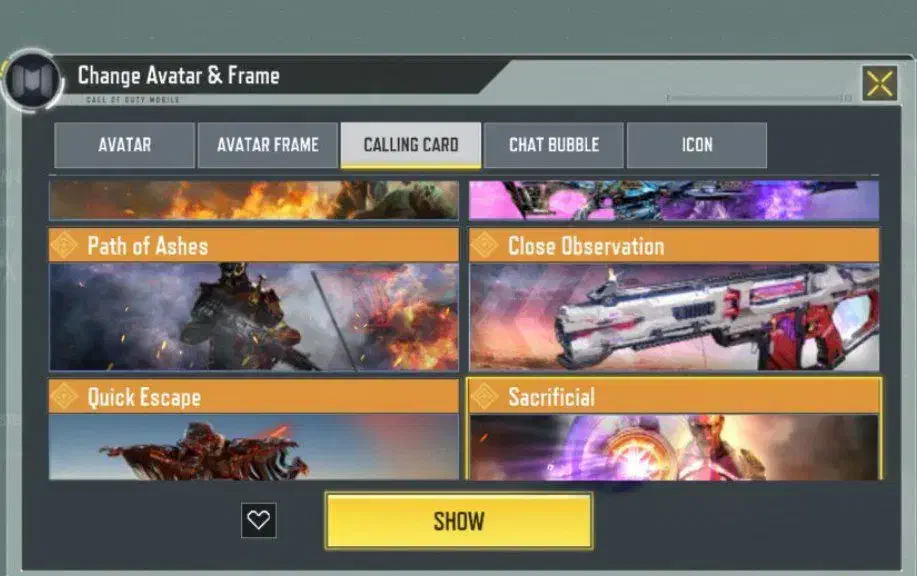
Task: Select the Sacrificial calling card image
Action: [674, 447]
